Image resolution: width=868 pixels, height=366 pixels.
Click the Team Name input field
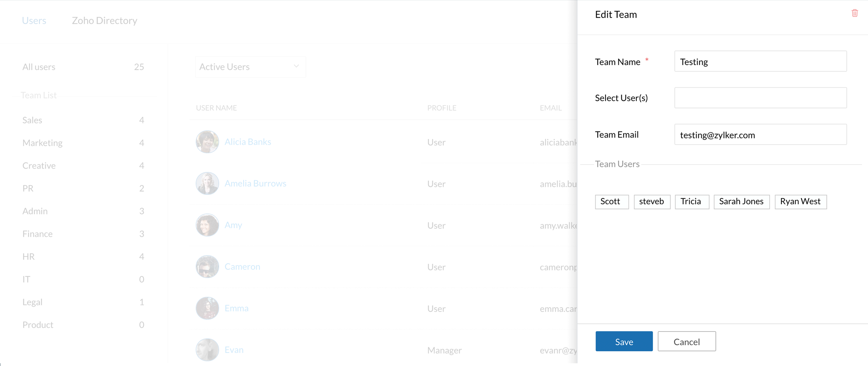(760, 61)
